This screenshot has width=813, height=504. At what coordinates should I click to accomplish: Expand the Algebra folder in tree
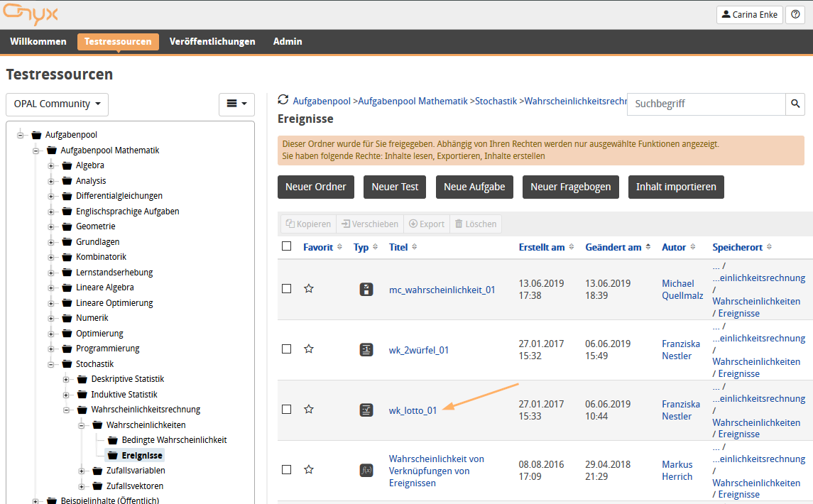click(51, 165)
